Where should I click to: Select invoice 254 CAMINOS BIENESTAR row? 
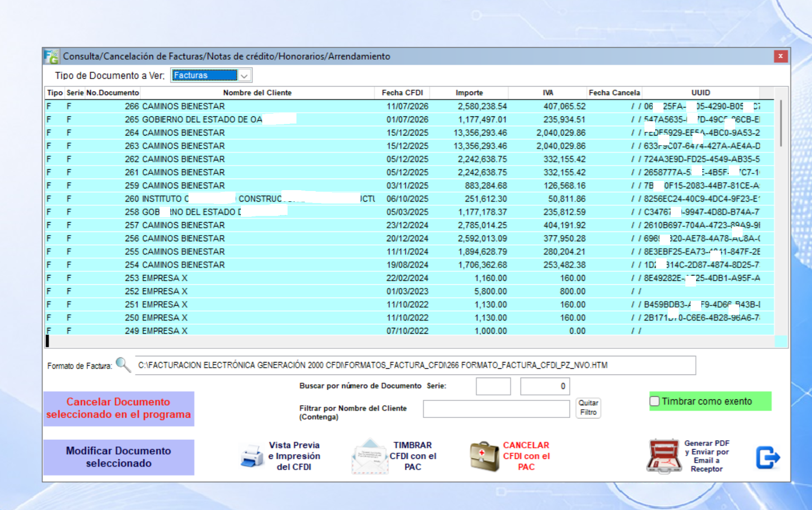pos(409,265)
